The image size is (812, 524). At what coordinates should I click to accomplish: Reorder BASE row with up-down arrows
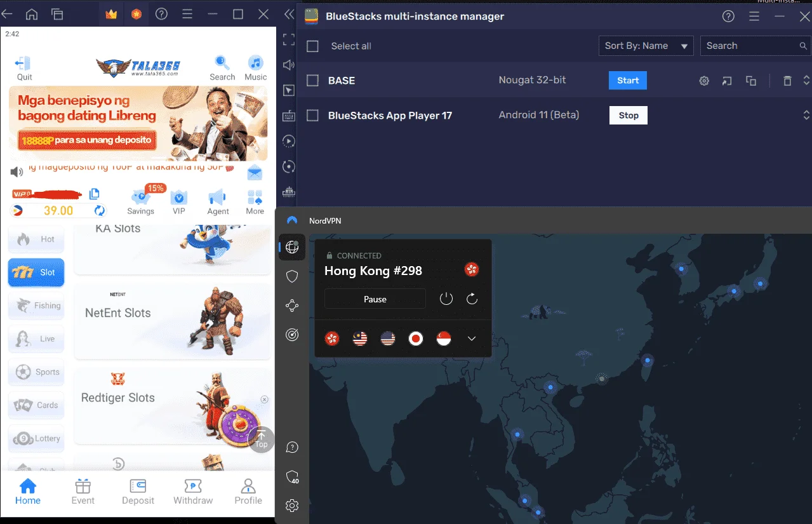click(x=806, y=81)
